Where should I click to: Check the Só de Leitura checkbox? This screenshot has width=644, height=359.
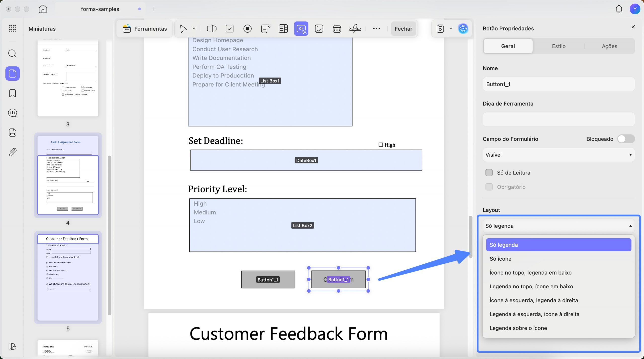pyautogui.click(x=489, y=173)
